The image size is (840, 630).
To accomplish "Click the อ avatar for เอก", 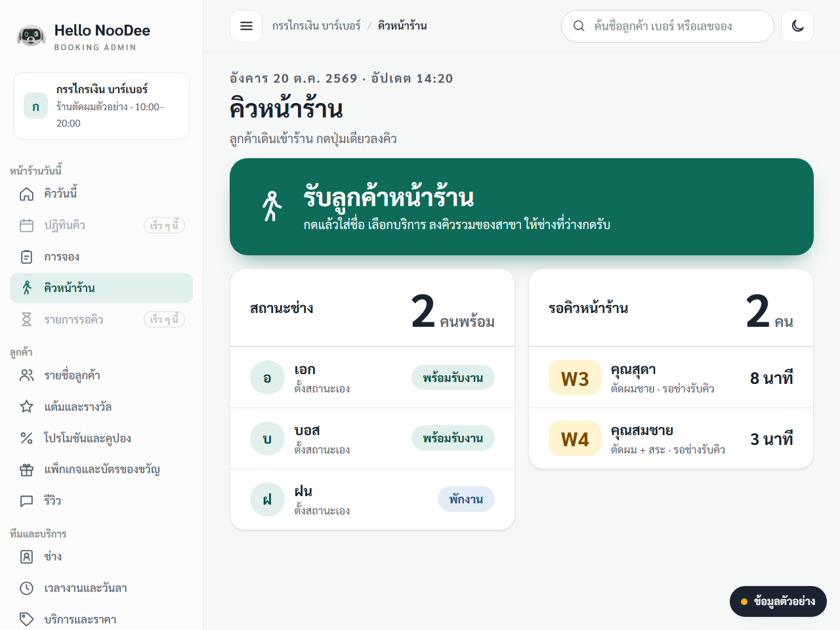I will 267,377.
